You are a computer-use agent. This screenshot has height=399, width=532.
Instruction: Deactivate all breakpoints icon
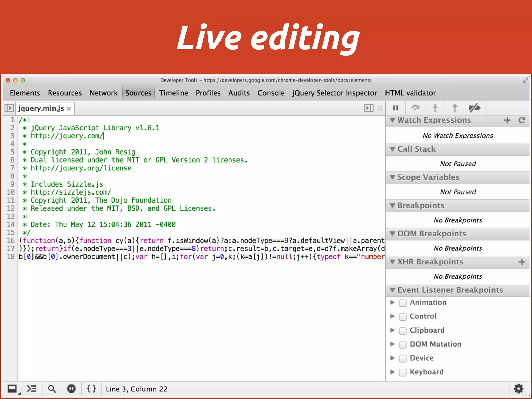(475, 108)
